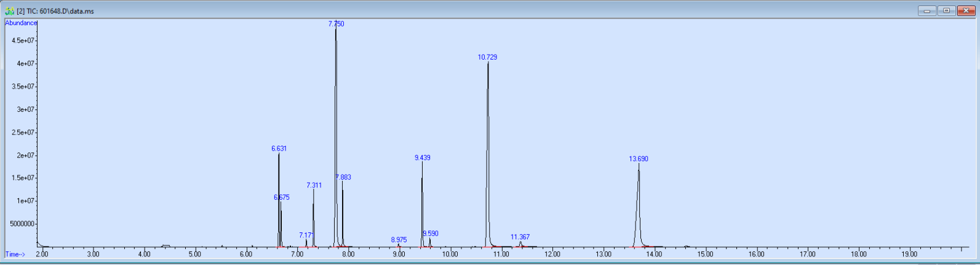This screenshot has width=980, height=265.
Task: Click the 8.00 time axis tick
Action: point(348,254)
